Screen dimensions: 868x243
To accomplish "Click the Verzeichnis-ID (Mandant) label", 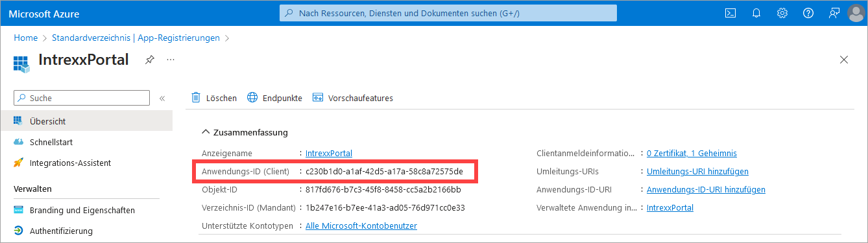I will [248, 208].
